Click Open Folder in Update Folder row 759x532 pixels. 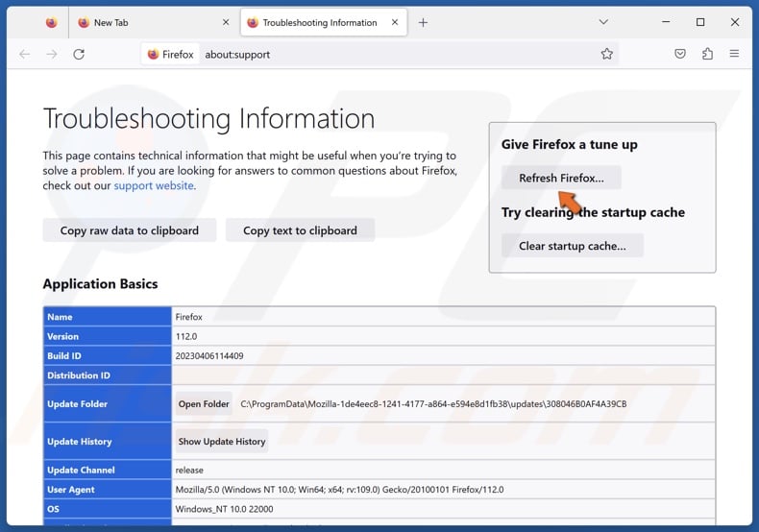coord(204,404)
